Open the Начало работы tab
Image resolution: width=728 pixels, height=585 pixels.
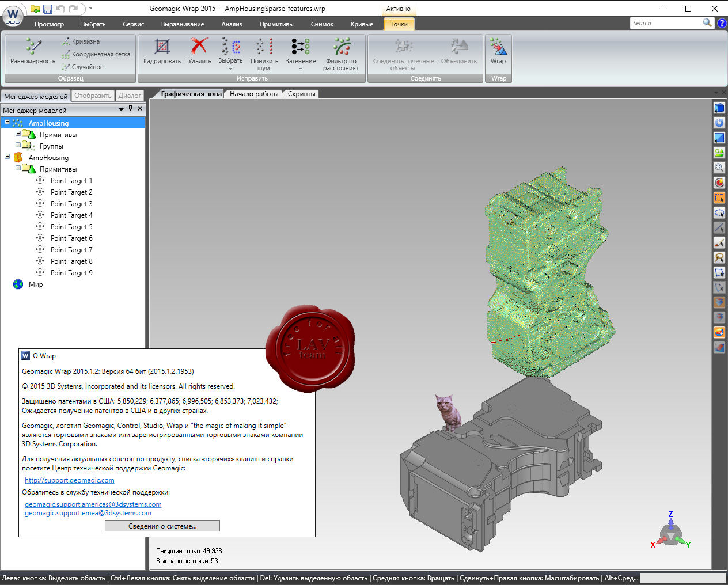pyautogui.click(x=254, y=94)
